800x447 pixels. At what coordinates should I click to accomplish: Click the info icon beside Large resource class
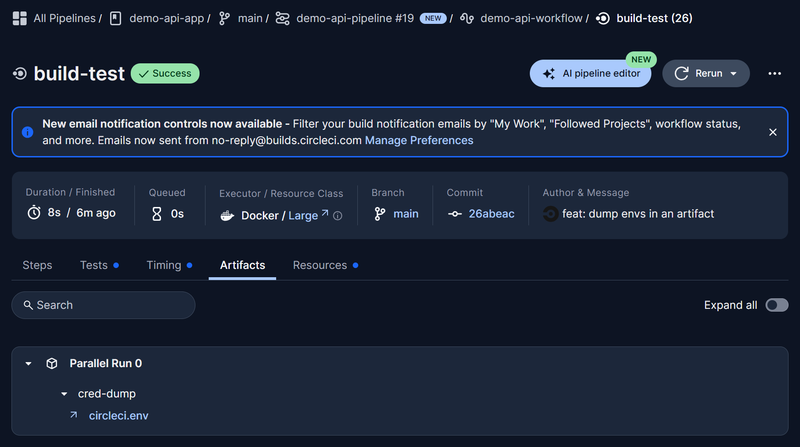click(x=338, y=215)
